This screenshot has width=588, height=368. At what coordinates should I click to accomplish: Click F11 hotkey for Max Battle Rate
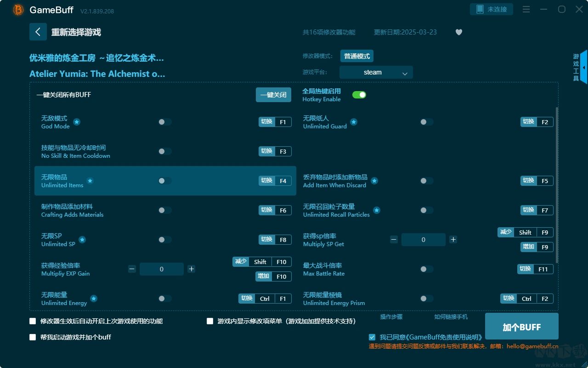tap(536, 269)
